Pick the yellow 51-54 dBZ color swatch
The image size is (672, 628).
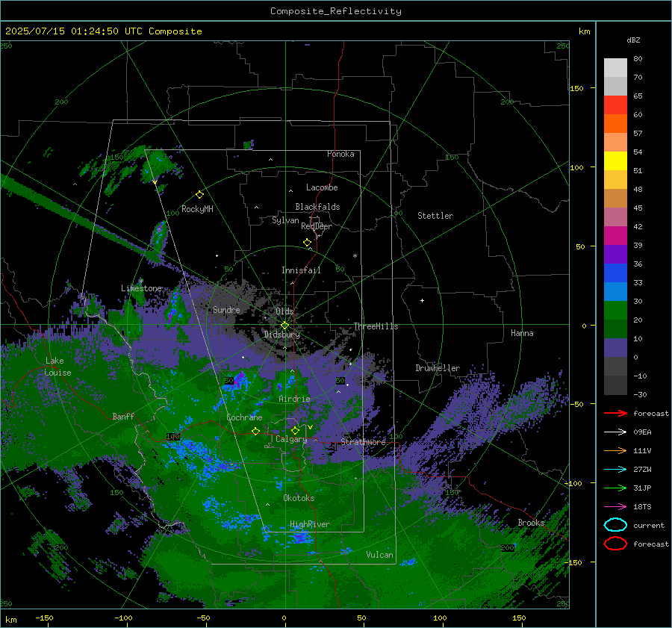[x=615, y=161]
